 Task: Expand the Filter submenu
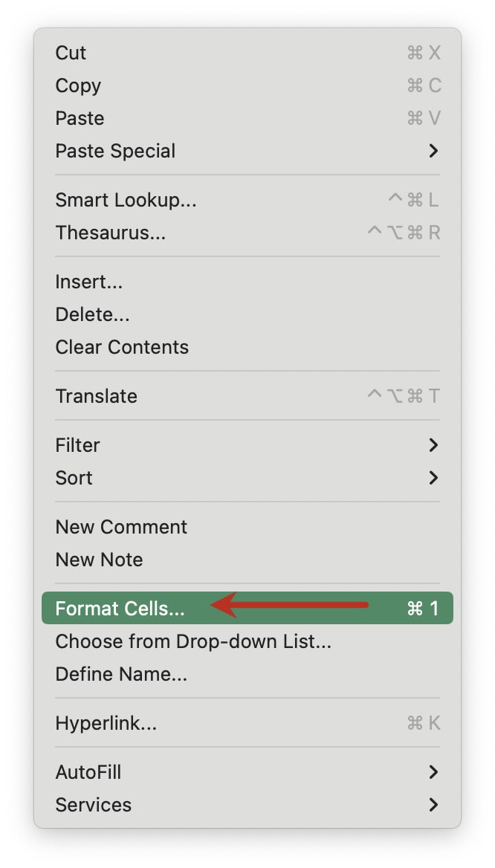(x=77, y=445)
